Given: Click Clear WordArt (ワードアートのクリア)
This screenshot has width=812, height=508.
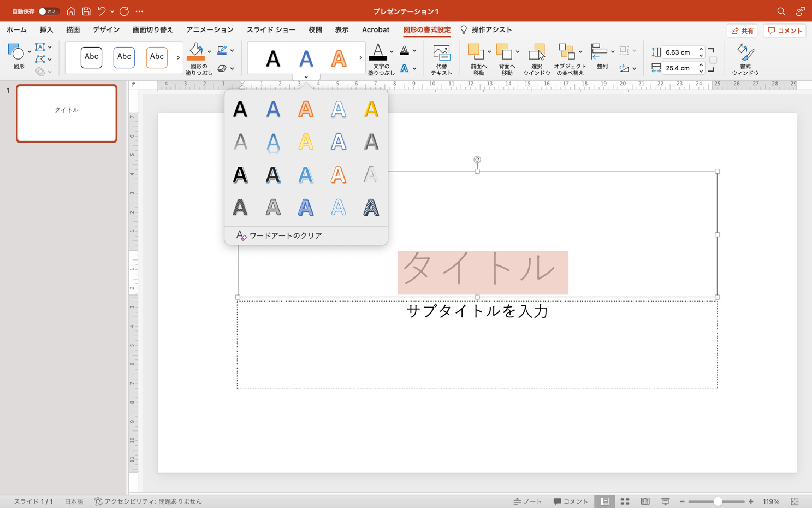Looking at the screenshot, I should (285, 235).
